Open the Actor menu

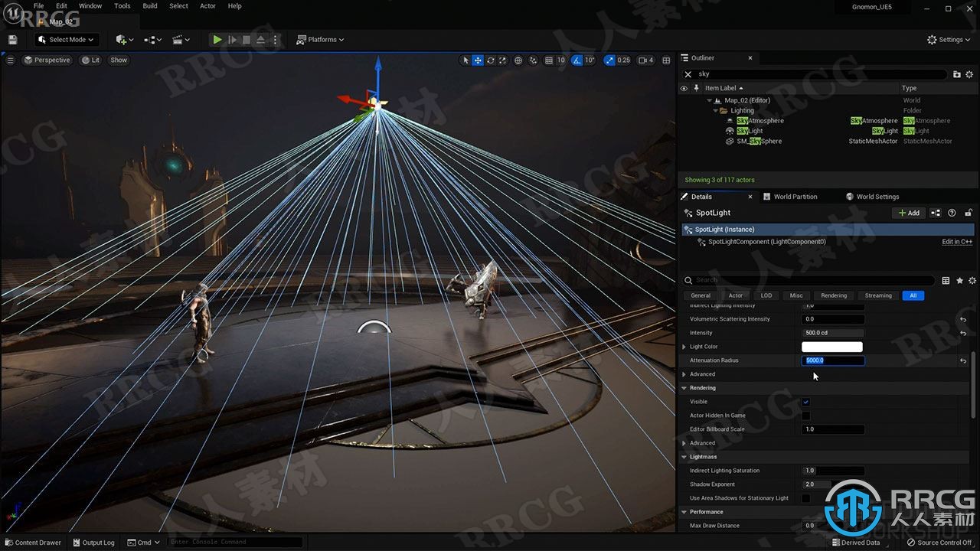click(207, 6)
